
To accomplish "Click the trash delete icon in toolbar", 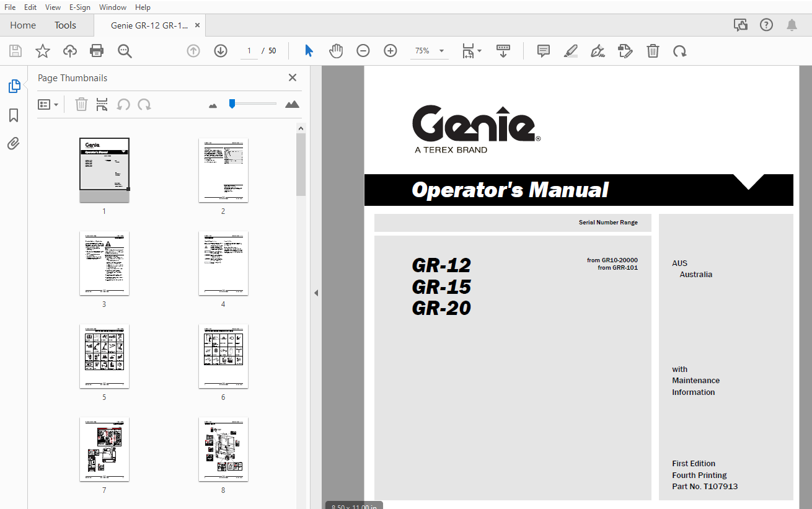I will click(x=653, y=51).
